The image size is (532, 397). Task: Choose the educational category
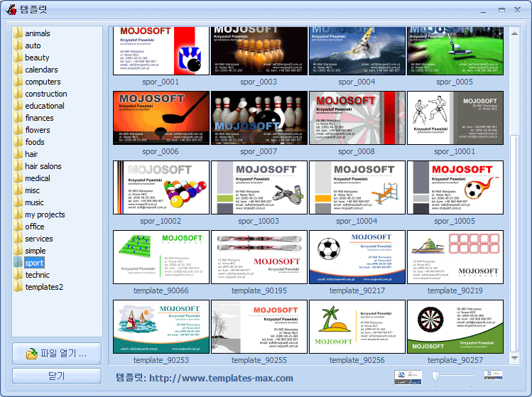tap(45, 106)
